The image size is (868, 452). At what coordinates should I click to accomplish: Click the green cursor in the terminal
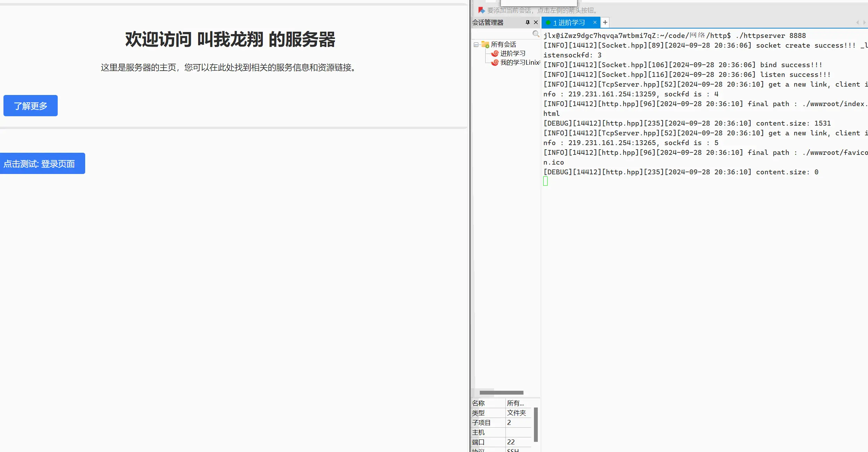click(x=545, y=181)
